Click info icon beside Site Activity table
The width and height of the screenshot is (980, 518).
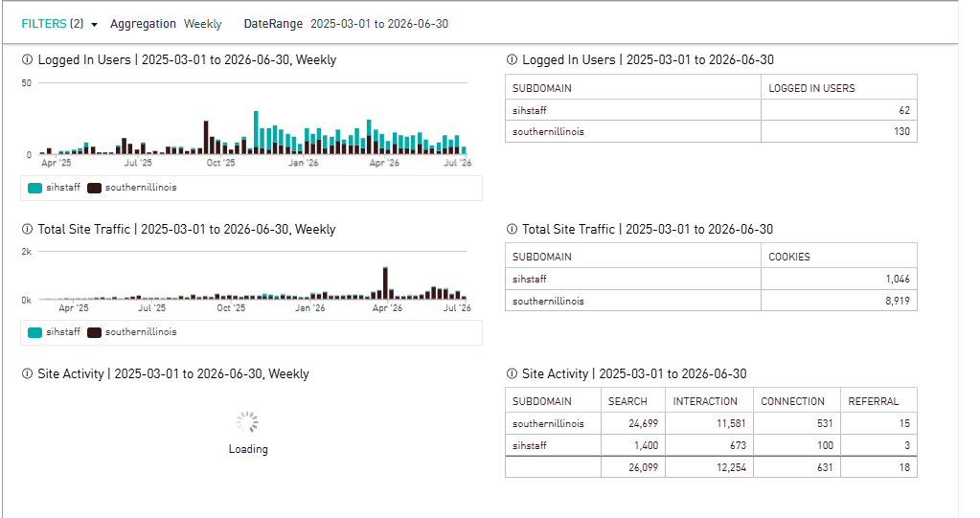point(512,373)
